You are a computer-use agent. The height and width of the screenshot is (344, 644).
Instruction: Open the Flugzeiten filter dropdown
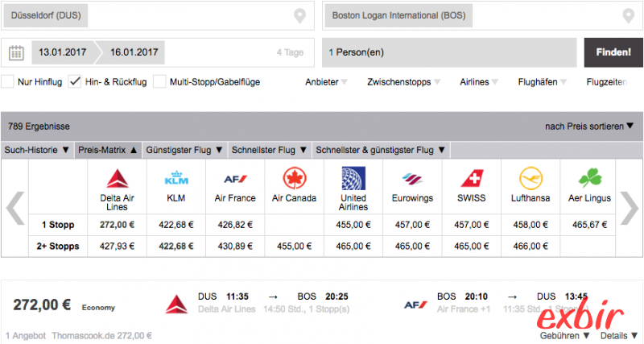tap(607, 82)
